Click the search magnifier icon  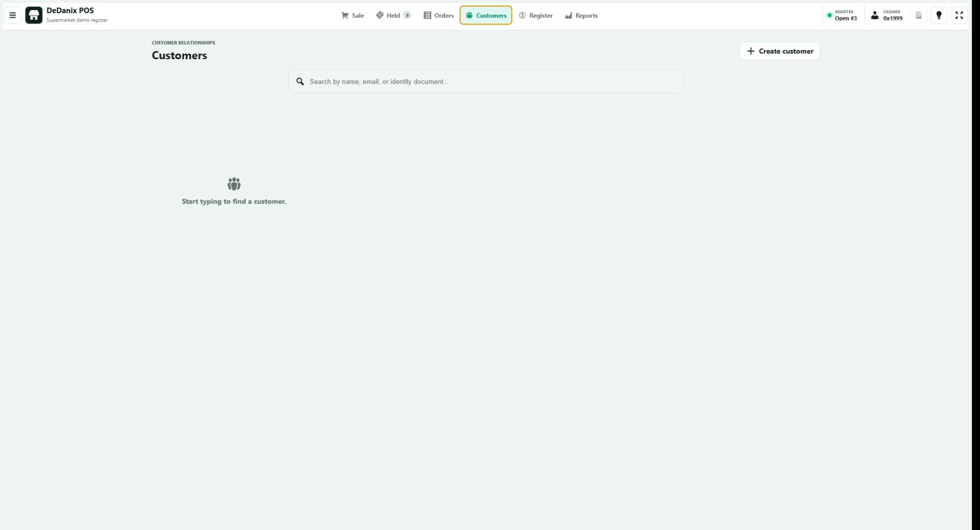[x=300, y=82]
